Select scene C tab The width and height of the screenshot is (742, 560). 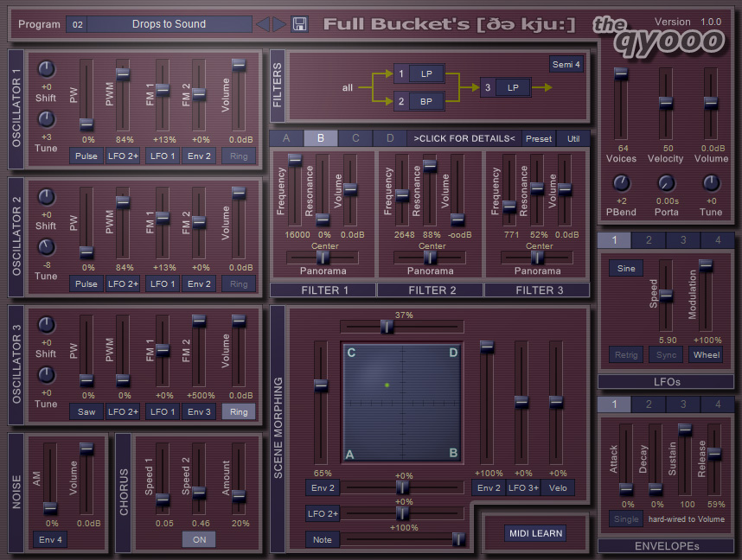pyautogui.click(x=355, y=138)
